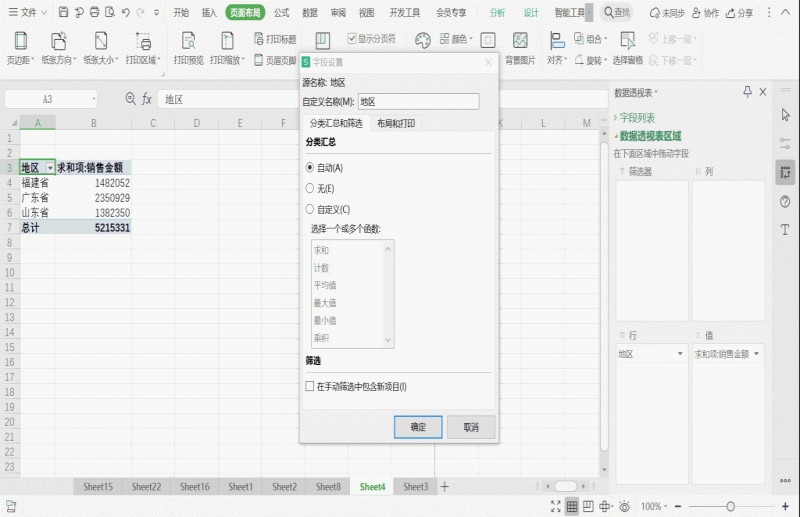Open the Align tool (对齐)
The image size is (800, 517).
point(557,48)
